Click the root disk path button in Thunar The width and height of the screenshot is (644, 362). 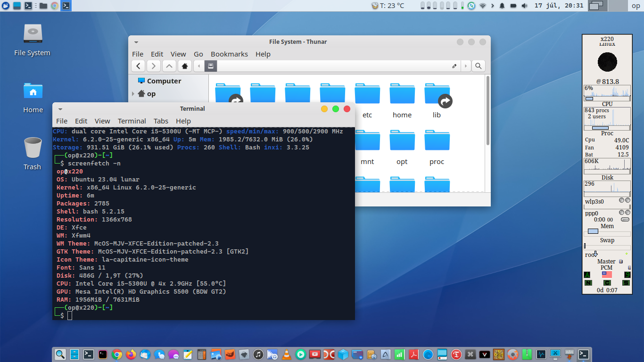(x=211, y=66)
